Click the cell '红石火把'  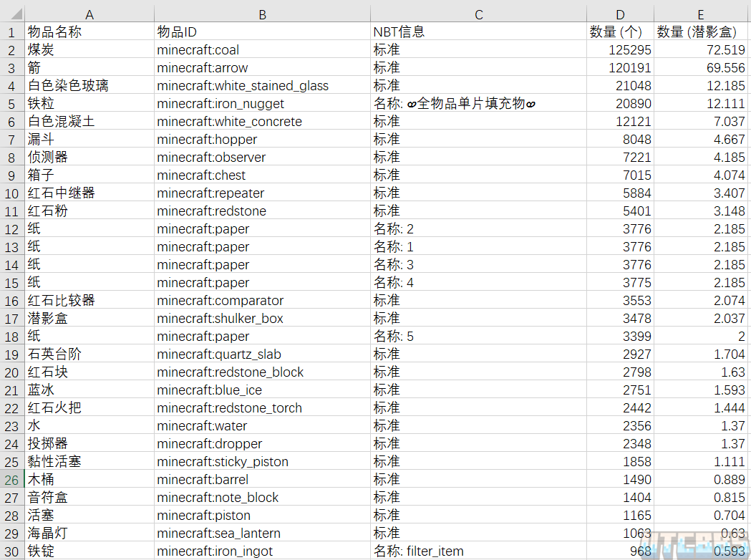coord(89,407)
